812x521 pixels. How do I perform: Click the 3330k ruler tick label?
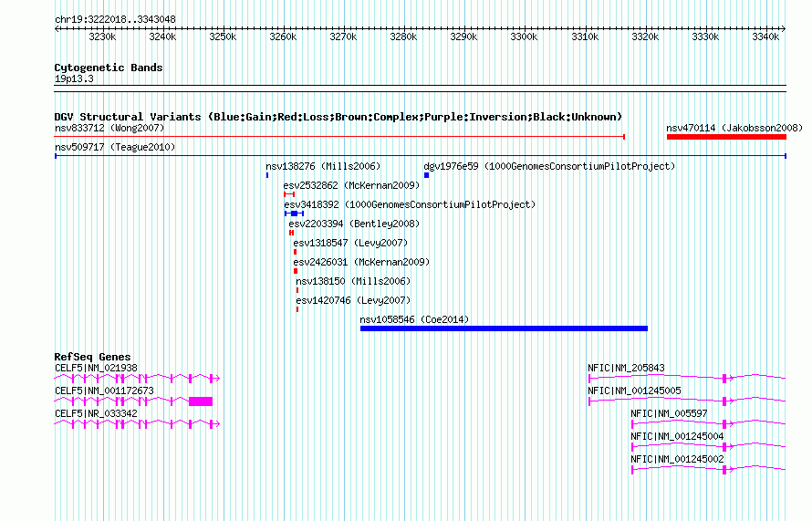point(705,36)
